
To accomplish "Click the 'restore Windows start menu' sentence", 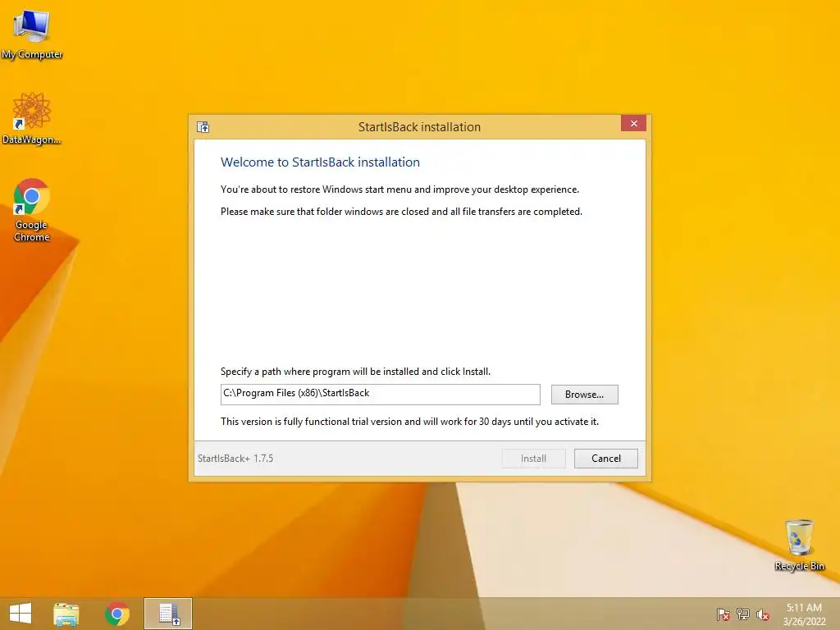I will tap(399, 189).
